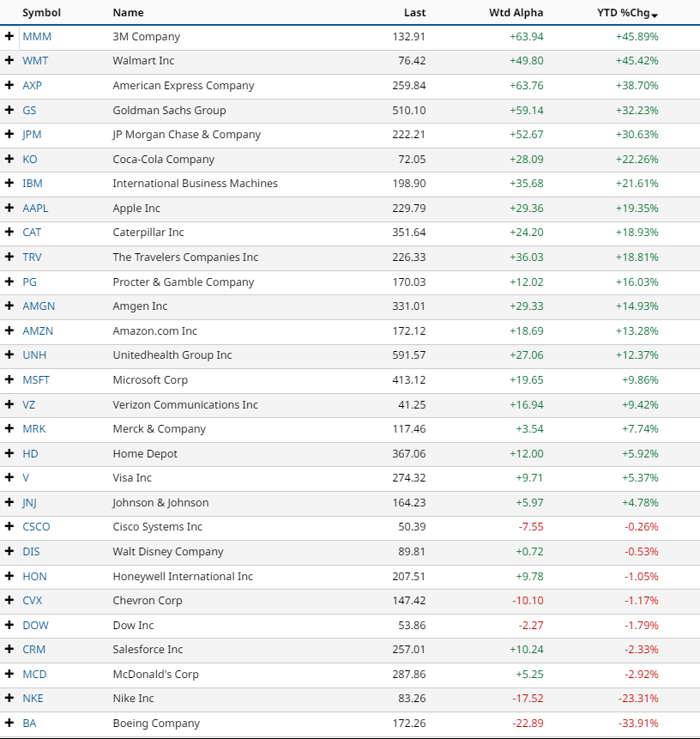This screenshot has height=739, width=700.
Task: Click the plus icon next to CVX
Action: (9, 600)
